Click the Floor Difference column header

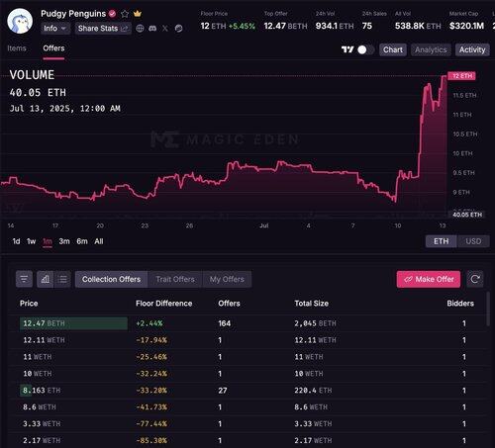click(164, 304)
